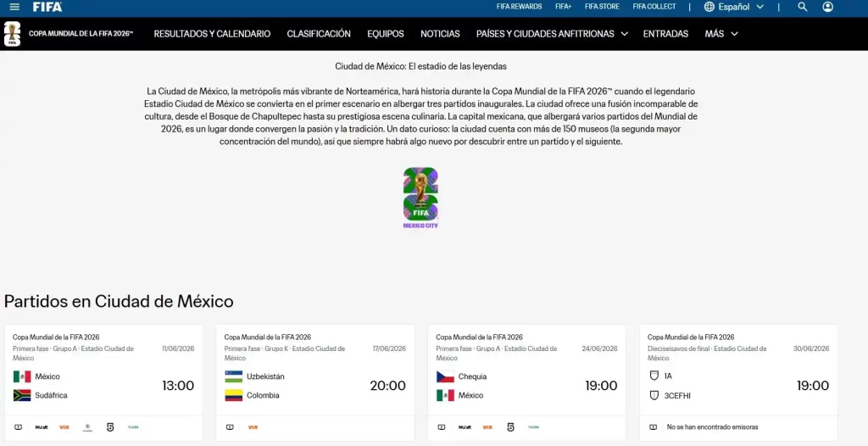The width and height of the screenshot is (868, 446).
Task: Expand Países y Ciudades Anfitrionas menu chevron
Action: click(625, 34)
